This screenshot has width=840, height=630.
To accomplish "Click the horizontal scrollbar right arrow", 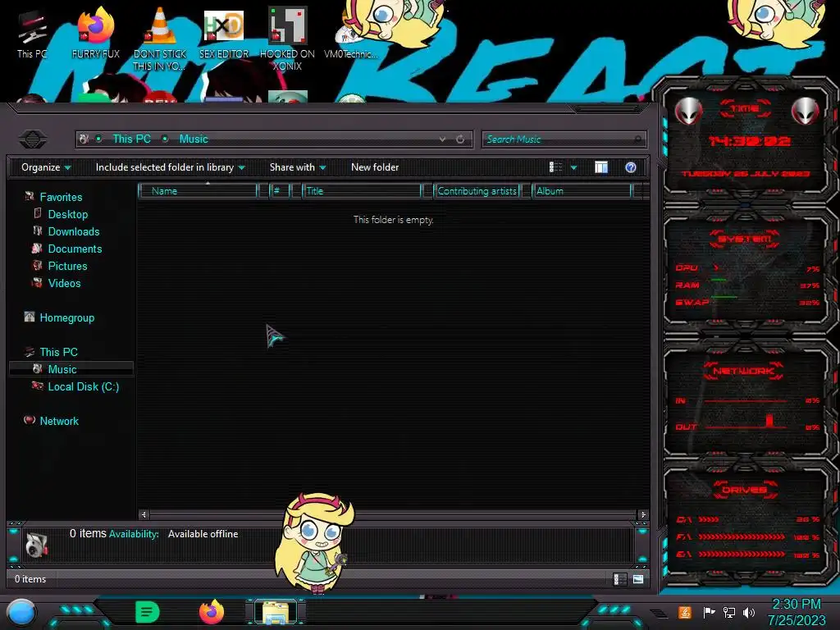I will 643,514.
